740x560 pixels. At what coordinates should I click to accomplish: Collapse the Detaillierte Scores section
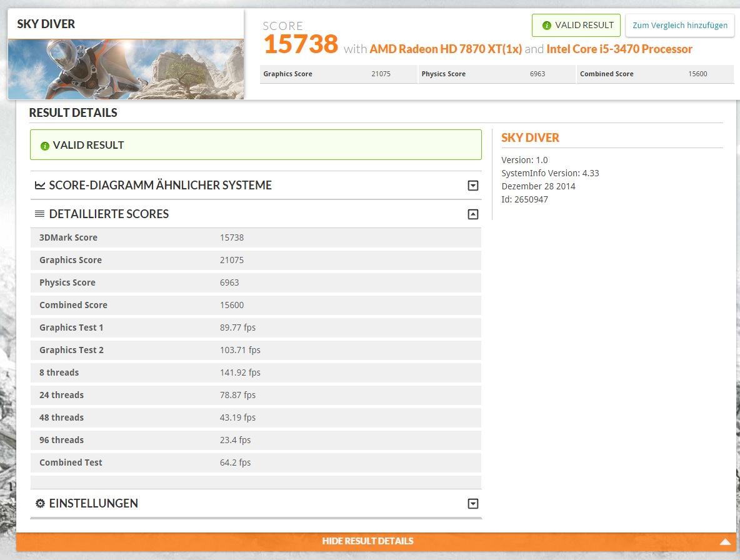pyautogui.click(x=473, y=214)
